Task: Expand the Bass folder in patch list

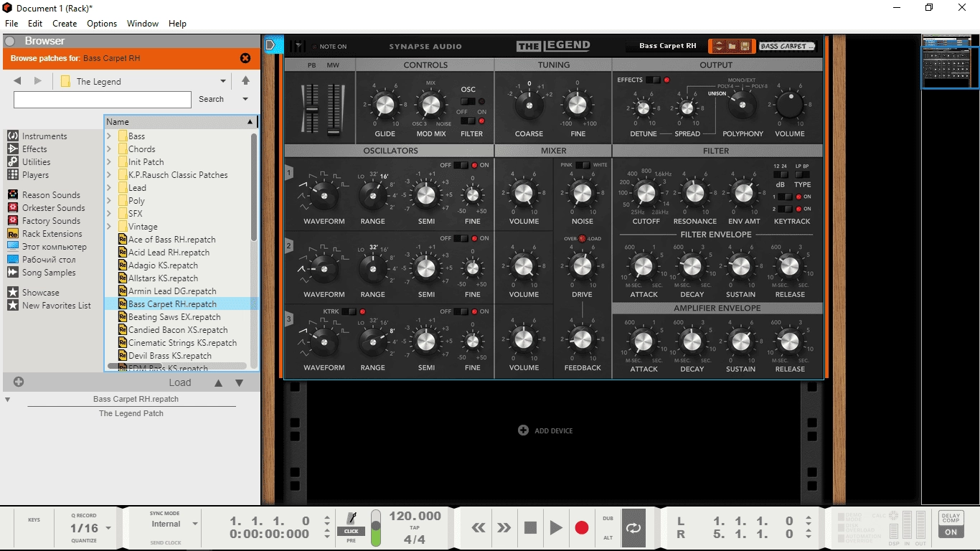Action: 109,136
